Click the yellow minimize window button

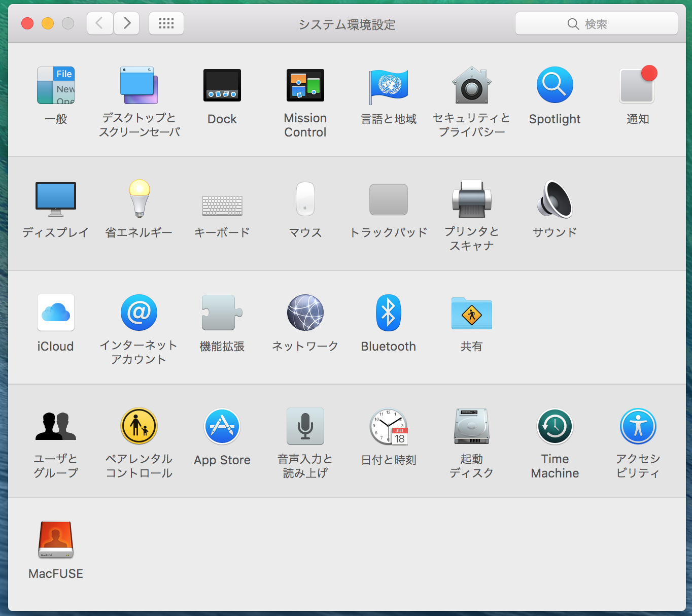48,23
